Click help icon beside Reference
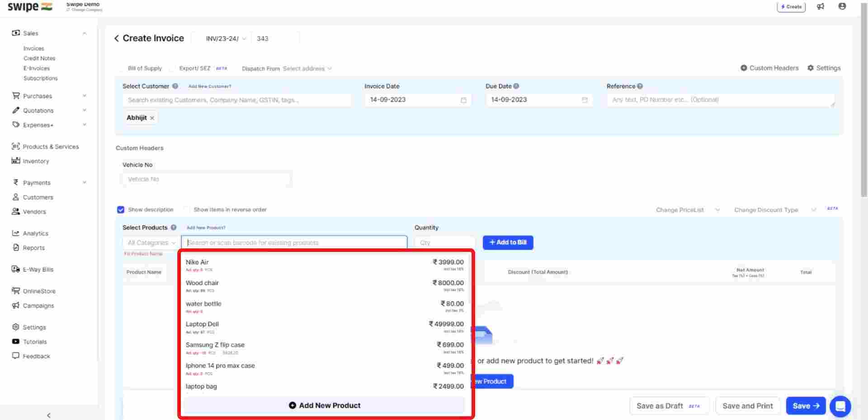This screenshot has width=868, height=420. tap(640, 86)
